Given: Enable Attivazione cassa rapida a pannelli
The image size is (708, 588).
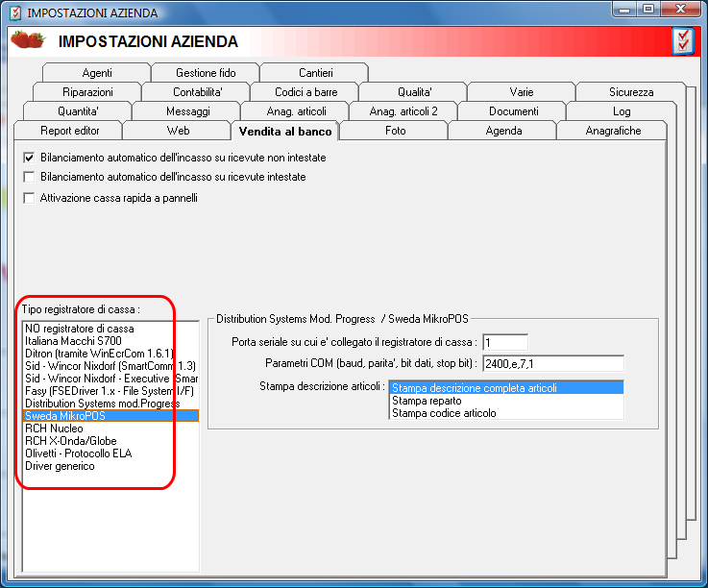Looking at the screenshot, I should tap(30, 198).
